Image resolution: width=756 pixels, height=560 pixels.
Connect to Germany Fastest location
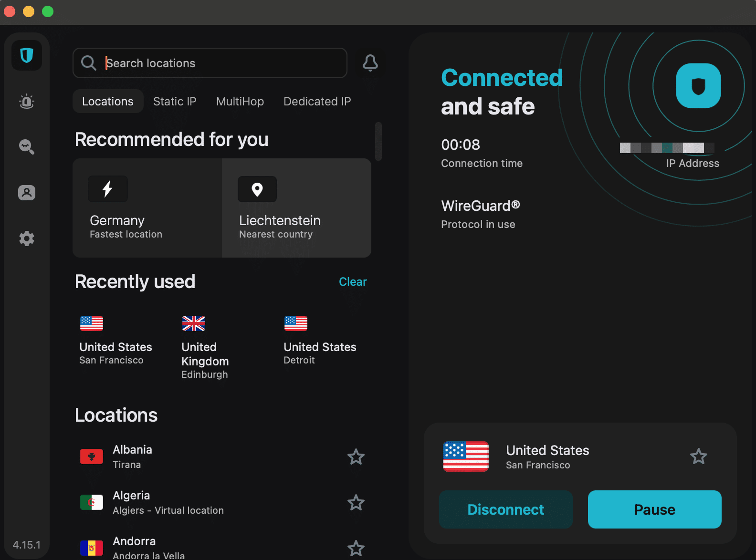pyautogui.click(x=147, y=208)
